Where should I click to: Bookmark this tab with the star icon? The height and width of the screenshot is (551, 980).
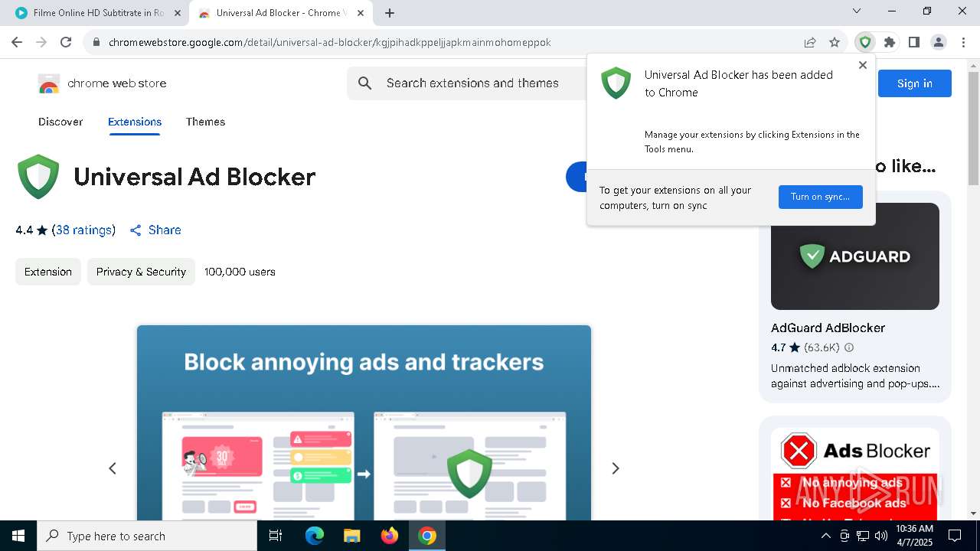835,42
